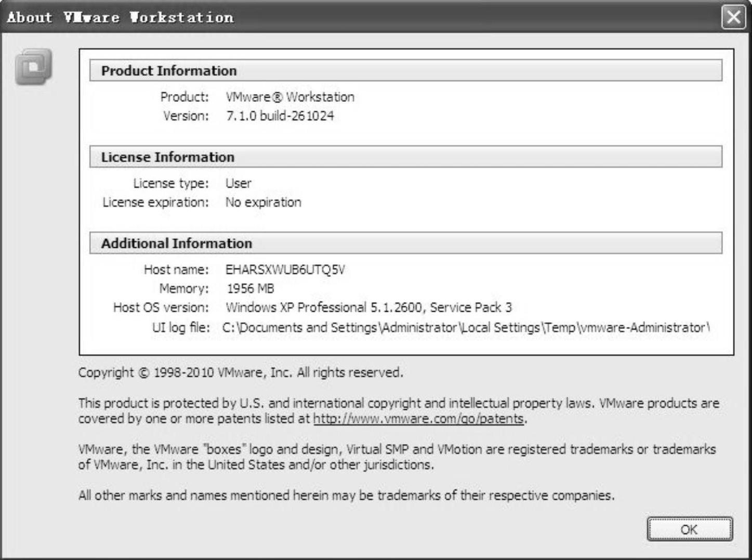The image size is (752, 560).
Task: Click the VMware boxes logo icon
Action: coord(34,66)
